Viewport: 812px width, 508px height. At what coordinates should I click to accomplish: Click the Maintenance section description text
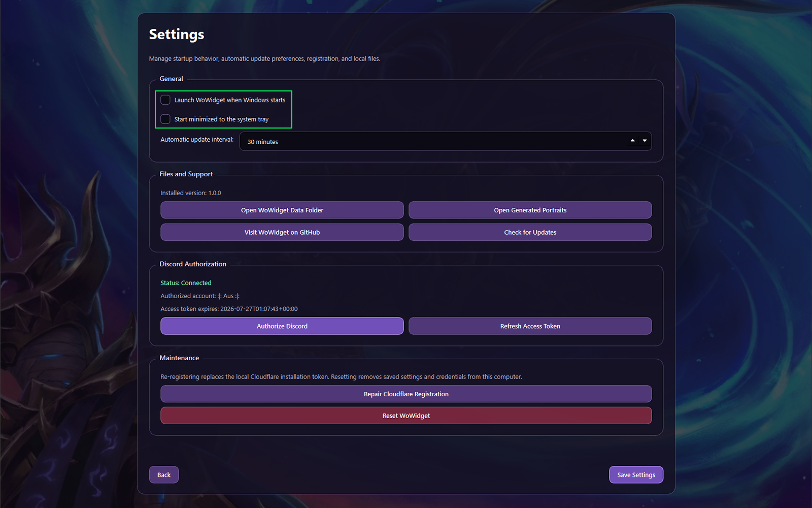coord(341,376)
